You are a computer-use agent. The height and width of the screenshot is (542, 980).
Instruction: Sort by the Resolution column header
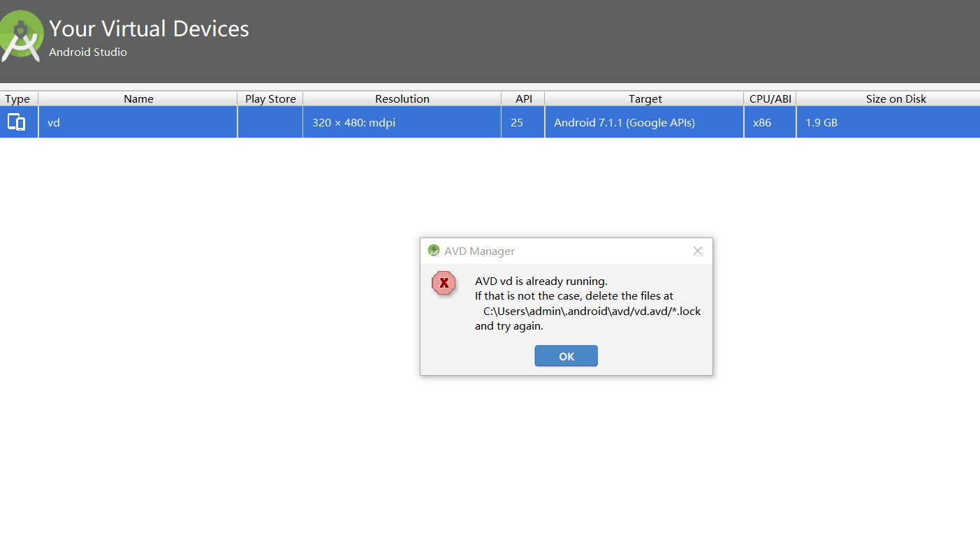tap(402, 98)
